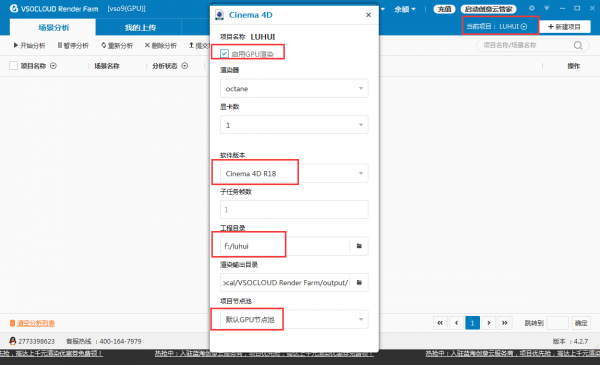Viewport: 600px width, 365px height.
Task: Click 清空分析列表 link
Action: (x=35, y=323)
